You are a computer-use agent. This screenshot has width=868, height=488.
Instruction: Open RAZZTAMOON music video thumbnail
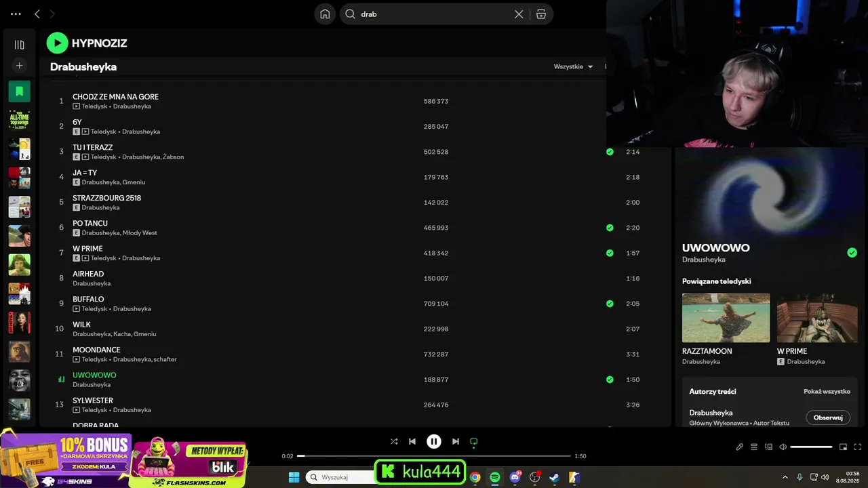[x=726, y=318]
